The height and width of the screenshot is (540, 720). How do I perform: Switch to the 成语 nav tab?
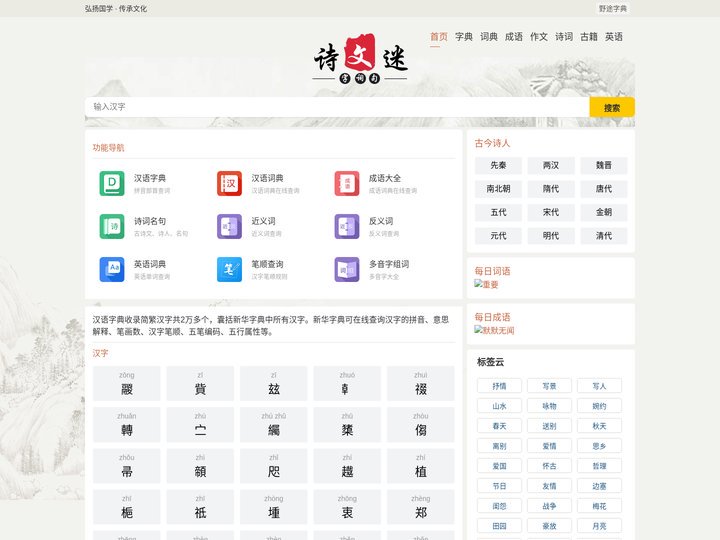click(x=514, y=37)
